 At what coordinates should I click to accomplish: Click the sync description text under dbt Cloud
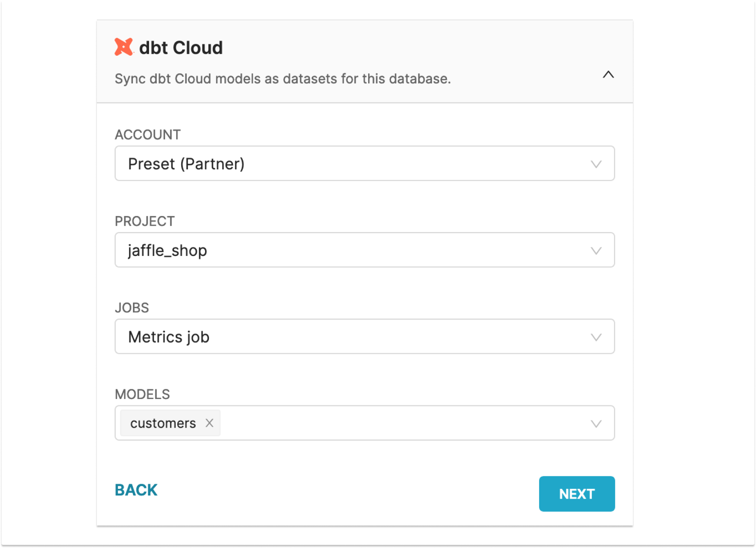click(282, 78)
